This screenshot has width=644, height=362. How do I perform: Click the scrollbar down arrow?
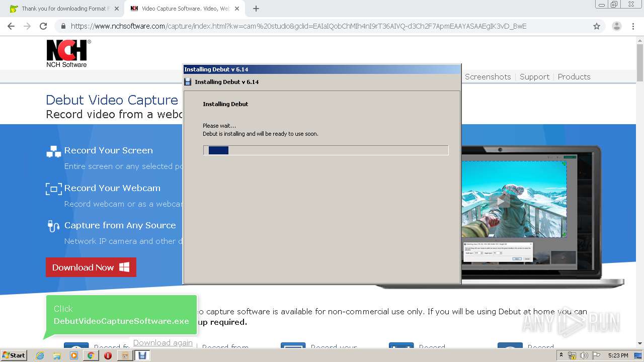click(640, 344)
